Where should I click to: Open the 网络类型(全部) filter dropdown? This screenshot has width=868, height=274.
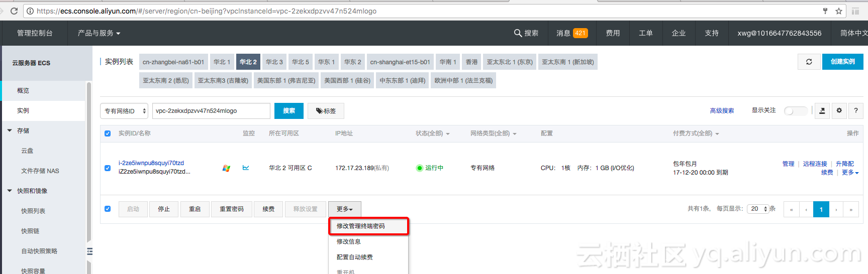[493, 133]
